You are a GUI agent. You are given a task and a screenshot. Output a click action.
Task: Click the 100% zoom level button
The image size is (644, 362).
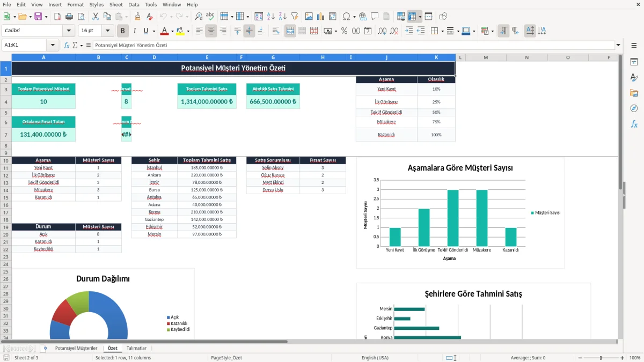[634, 358]
